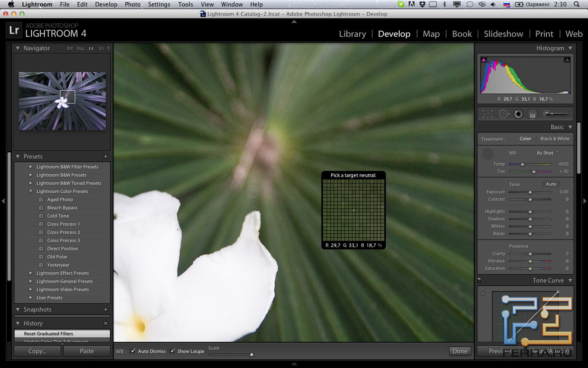Click the Auto tone button

551,184
